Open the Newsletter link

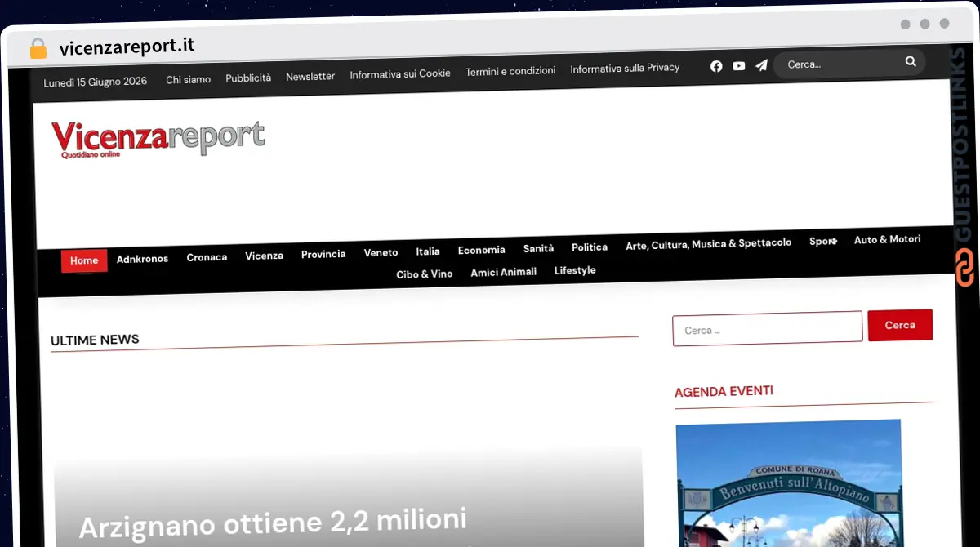click(x=310, y=76)
